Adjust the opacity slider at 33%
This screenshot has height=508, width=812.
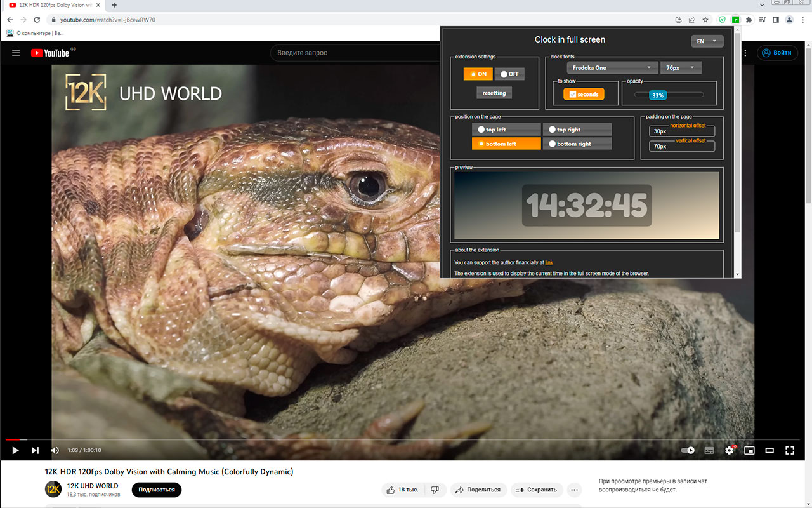click(658, 95)
